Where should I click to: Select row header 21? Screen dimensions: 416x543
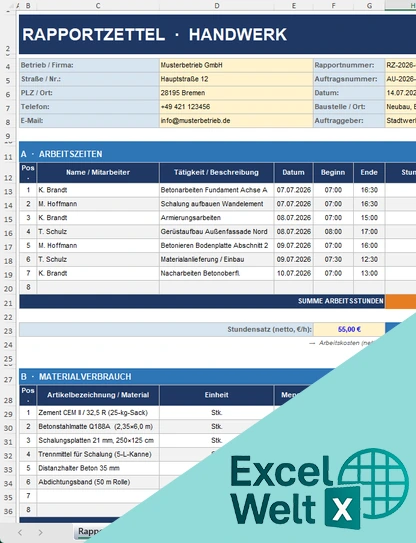[x=8, y=303]
